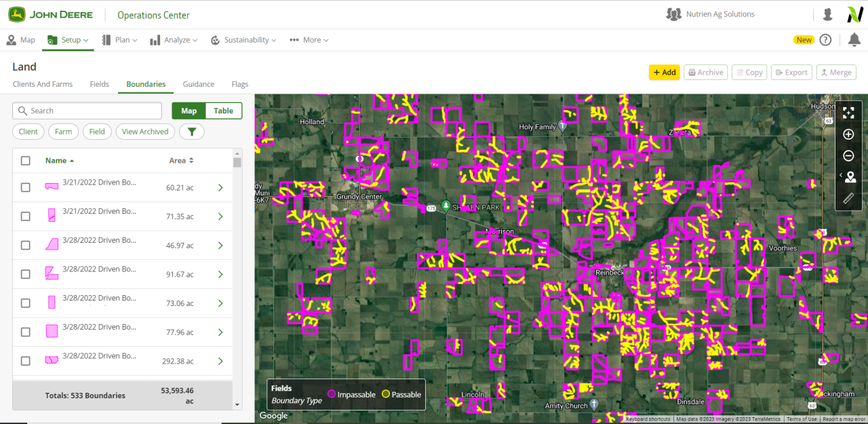
Task: Select the 60.21 ac boundary checkbox
Action: pyautogui.click(x=26, y=188)
